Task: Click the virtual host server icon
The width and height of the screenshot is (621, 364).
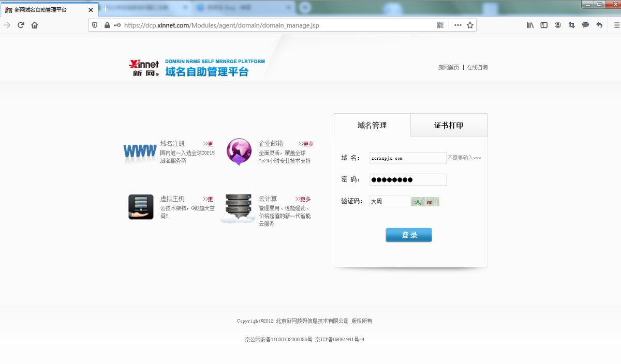Action: click(x=141, y=207)
